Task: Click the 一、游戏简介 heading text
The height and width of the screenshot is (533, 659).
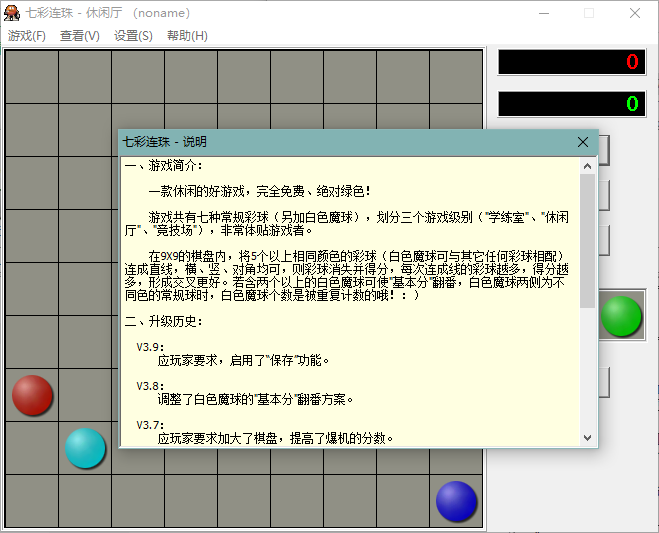Action: (x=163, y=166)
